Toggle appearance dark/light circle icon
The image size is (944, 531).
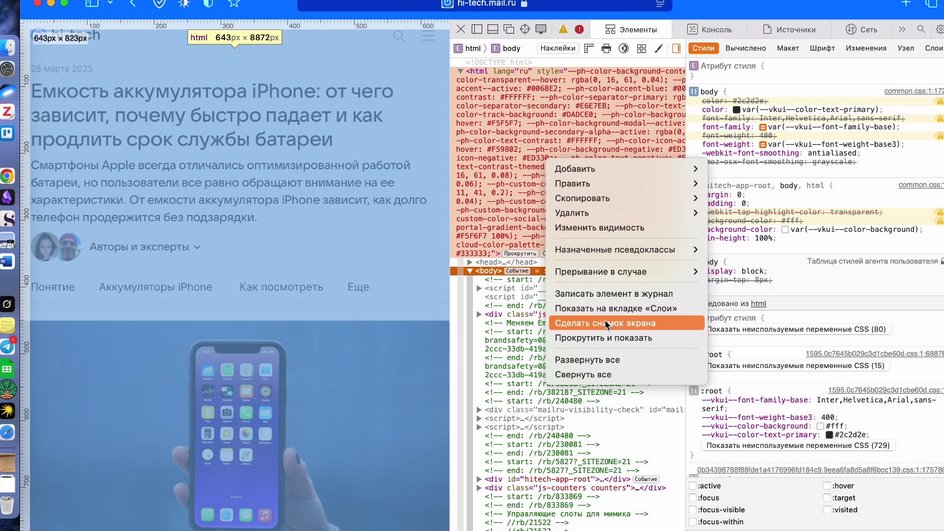click(624, 48)
